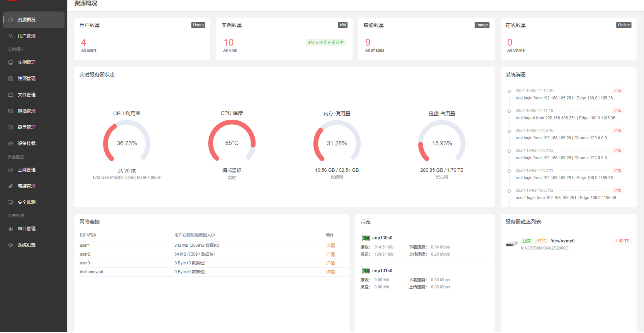Click the 磁盘管理 database icon
The image size is (644, 333).
point(10,127)
